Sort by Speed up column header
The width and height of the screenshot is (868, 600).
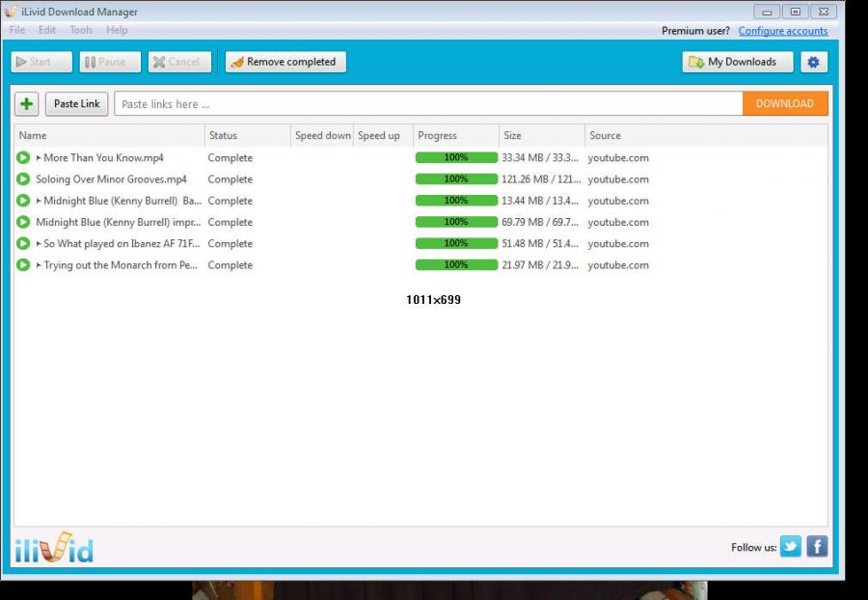coord(384,136)
